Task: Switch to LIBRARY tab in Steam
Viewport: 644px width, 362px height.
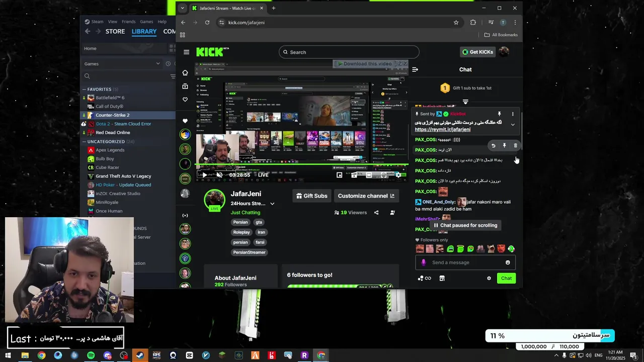Action: tap(144, 31)
